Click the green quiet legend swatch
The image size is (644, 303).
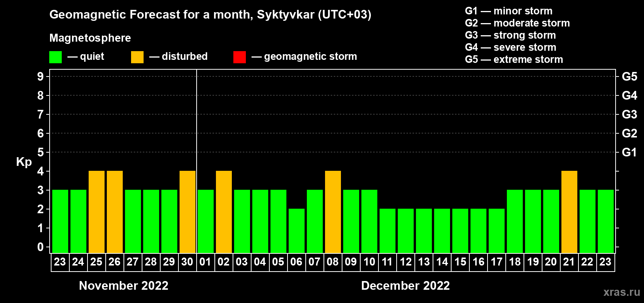point(55,57)
